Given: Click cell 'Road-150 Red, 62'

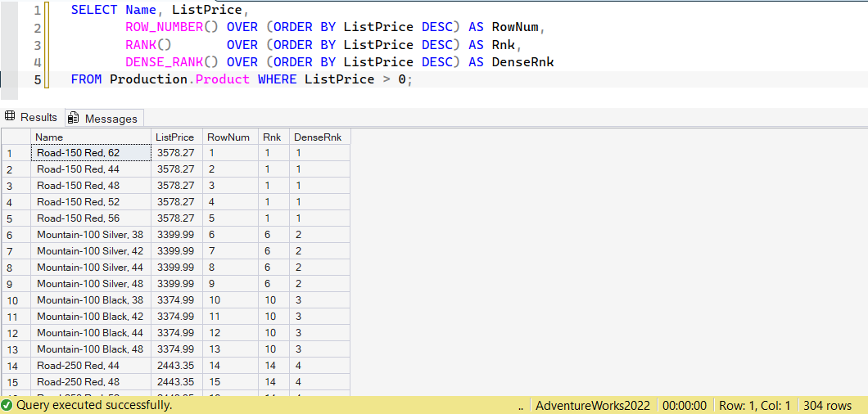Looking at the screenshot, I should click(x=91, y=153).
